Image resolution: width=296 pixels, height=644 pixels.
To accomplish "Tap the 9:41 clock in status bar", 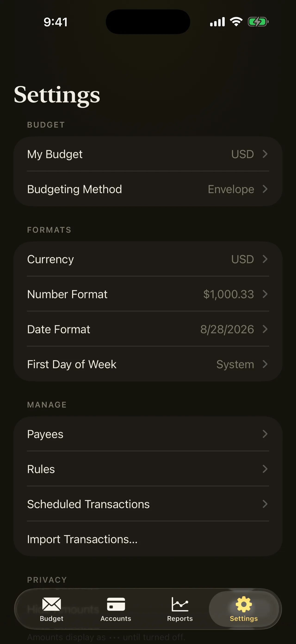I will pos(55,22).
